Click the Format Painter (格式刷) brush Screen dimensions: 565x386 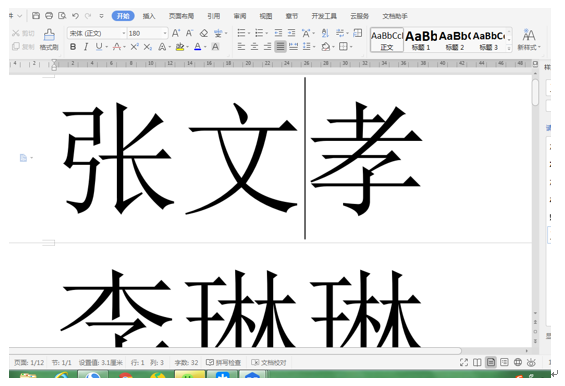pos(49,39)
